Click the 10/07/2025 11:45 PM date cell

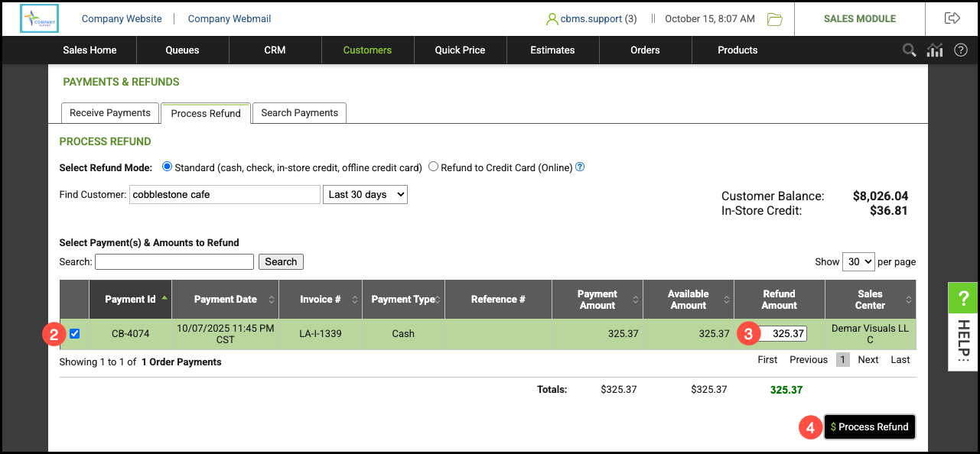coord(225,333)
